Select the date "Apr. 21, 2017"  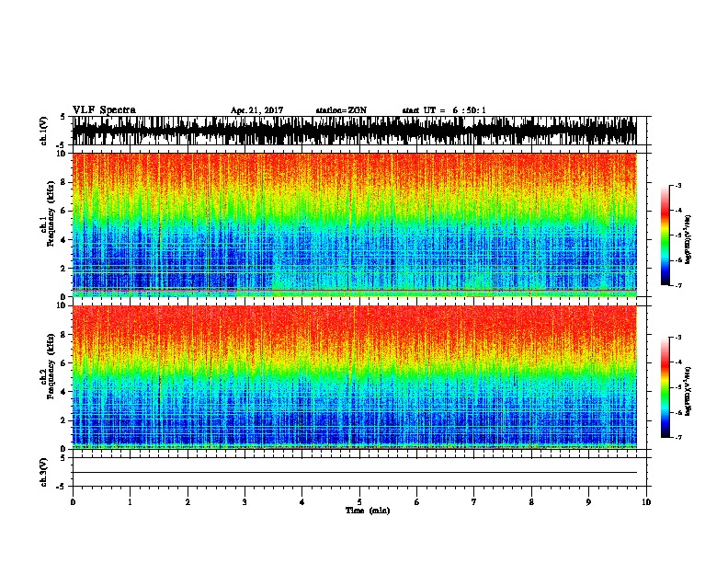tap(256, 110)
